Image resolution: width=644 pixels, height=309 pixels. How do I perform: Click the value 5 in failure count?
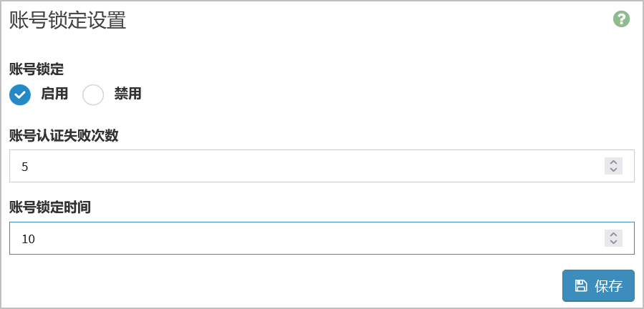pyautogui.click(x=24, y=167)
